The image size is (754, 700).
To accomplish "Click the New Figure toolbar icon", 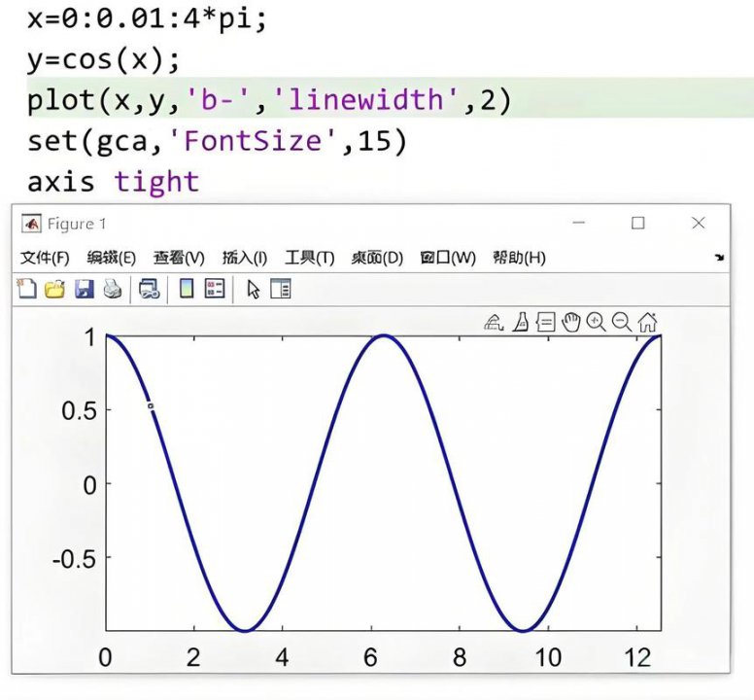I will click(27, 289).
